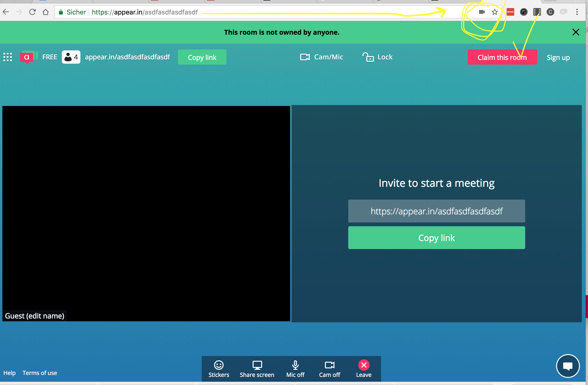Viewport: 588px width, 385px height.
Task: Click the This room is not owned text
Action: coord(282,32)
